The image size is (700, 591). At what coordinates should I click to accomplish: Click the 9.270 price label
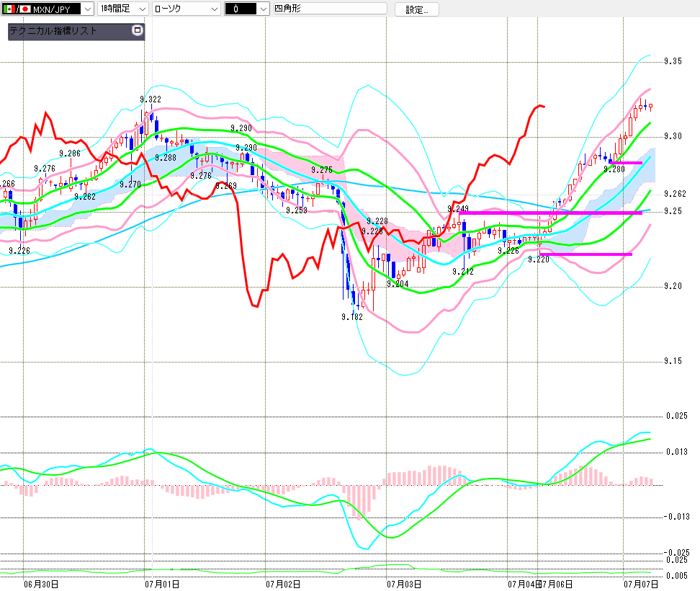[x=130, y=184]
